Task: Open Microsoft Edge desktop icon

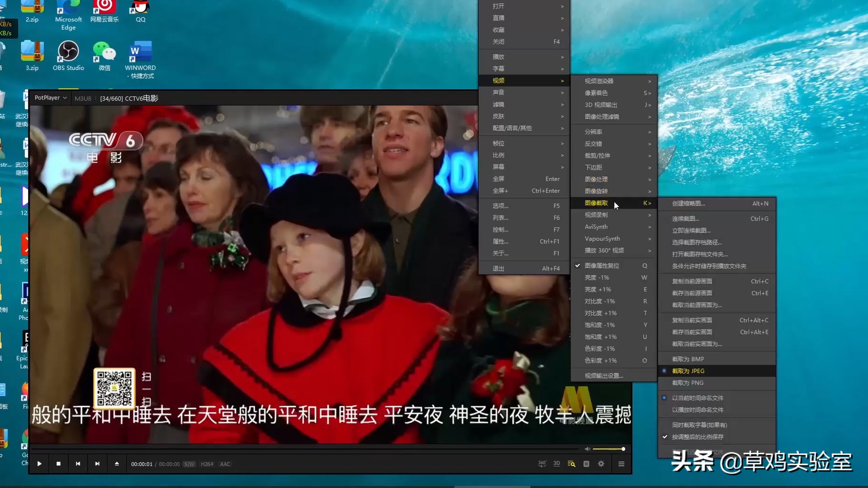Action: point(68,15)
